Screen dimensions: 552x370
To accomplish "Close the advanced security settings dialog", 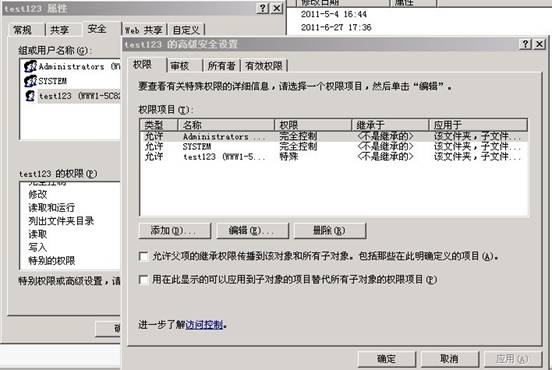I will point(540,44).
